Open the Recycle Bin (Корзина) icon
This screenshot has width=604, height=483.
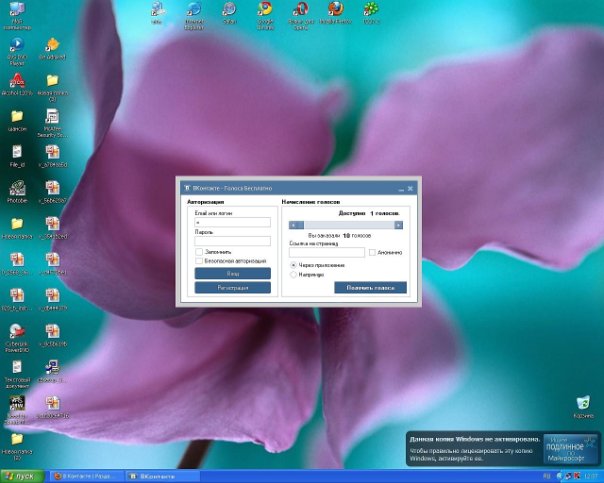pos(583,403)
